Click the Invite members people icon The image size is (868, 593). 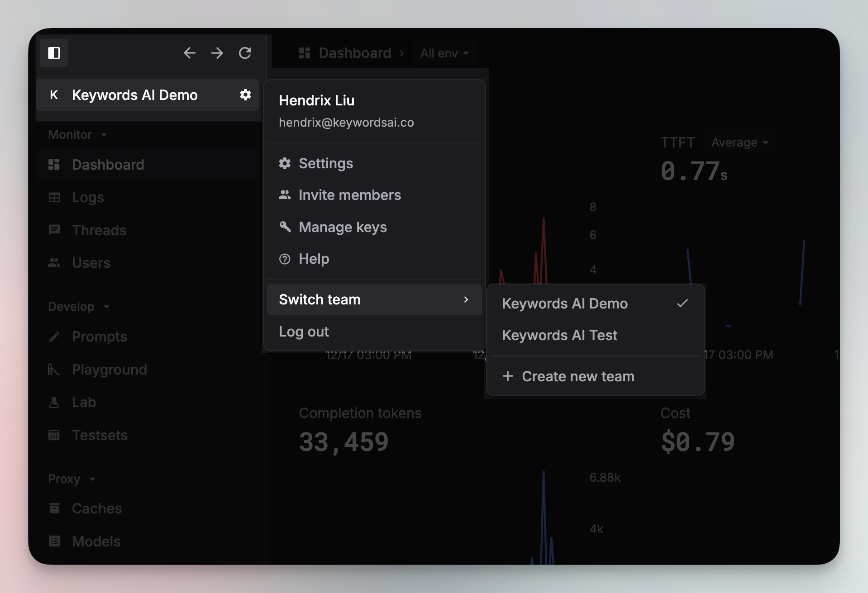coord(285,195)
